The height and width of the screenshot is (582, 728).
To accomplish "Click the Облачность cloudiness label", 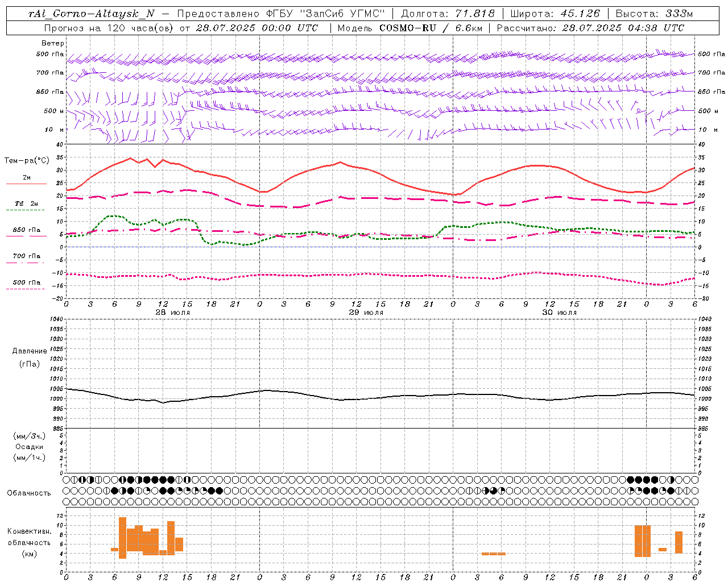I will pyautogui.click(x=29, y=493).
